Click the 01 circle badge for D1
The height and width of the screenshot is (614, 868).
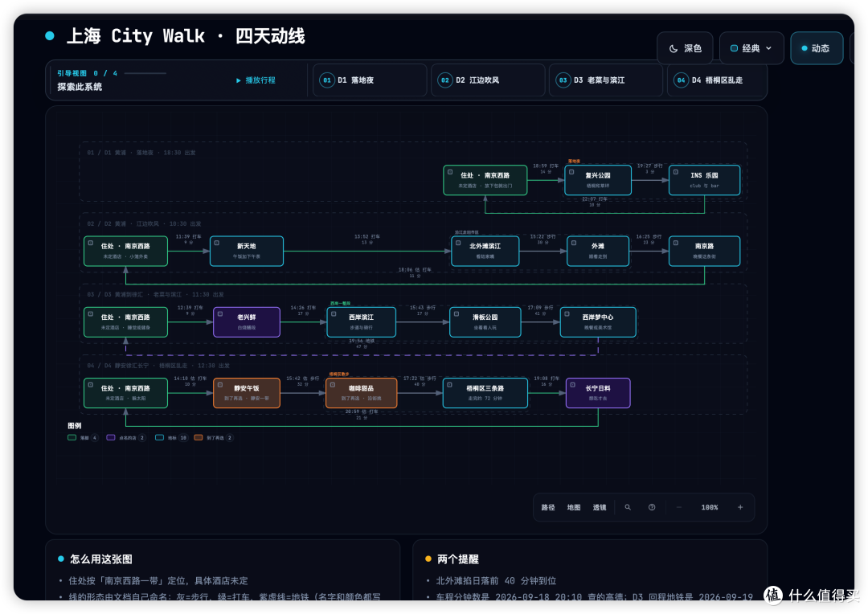[327, 80]
